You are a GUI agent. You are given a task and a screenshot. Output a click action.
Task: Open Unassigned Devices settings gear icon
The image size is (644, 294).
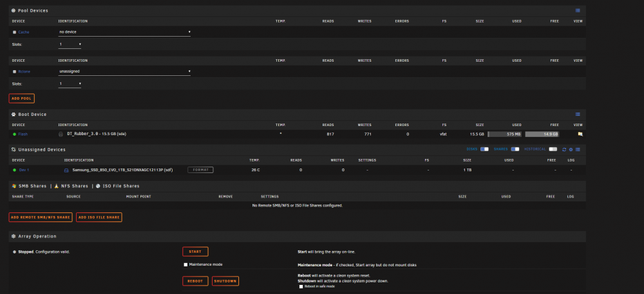pos(571,150)
